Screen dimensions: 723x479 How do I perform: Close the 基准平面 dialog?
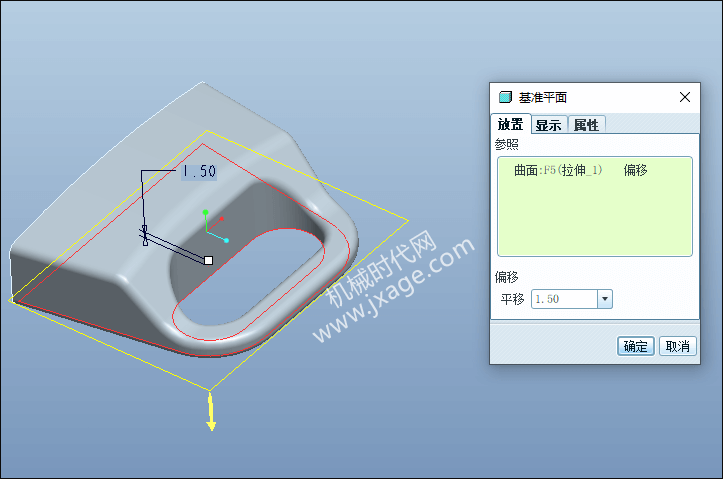(685, 97)
